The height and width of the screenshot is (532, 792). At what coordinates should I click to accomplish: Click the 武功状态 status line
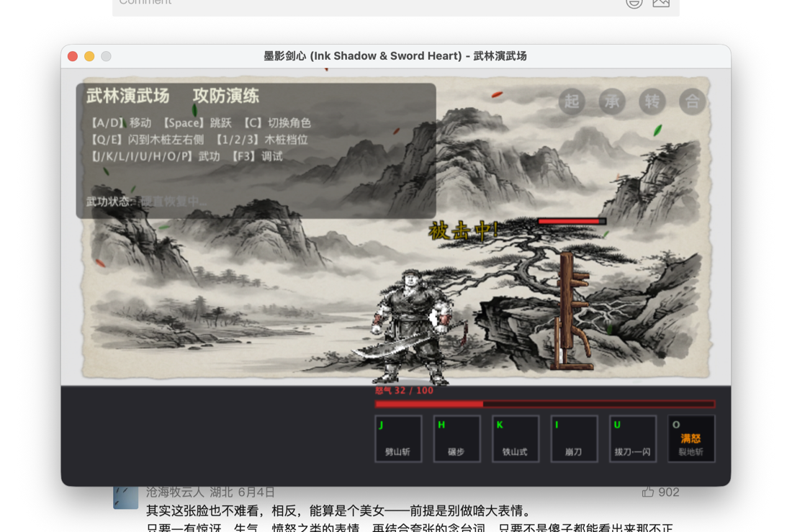point(146,202)
